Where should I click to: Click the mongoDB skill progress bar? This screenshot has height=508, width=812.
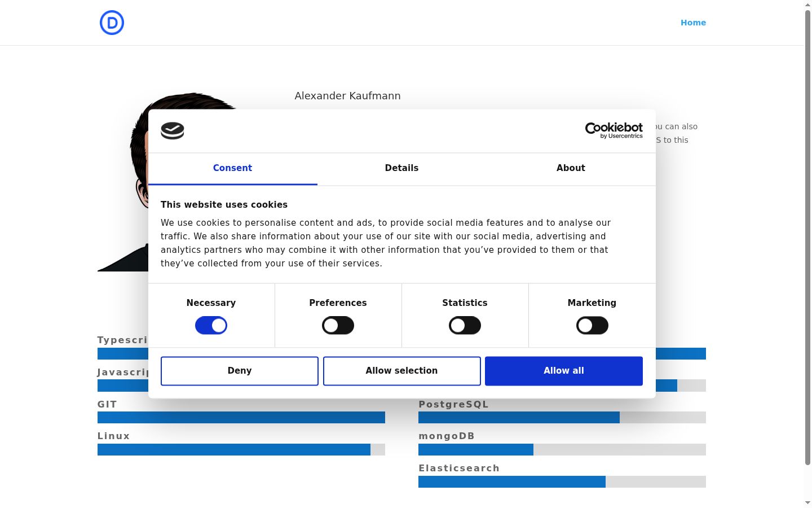point(562,449)
